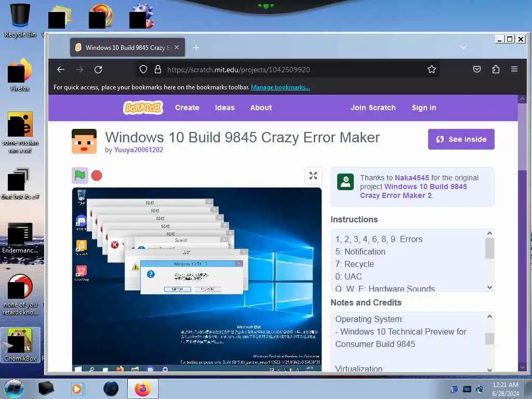Click Sign in
This screenshot has width=532, height=399.
[424, 108]
